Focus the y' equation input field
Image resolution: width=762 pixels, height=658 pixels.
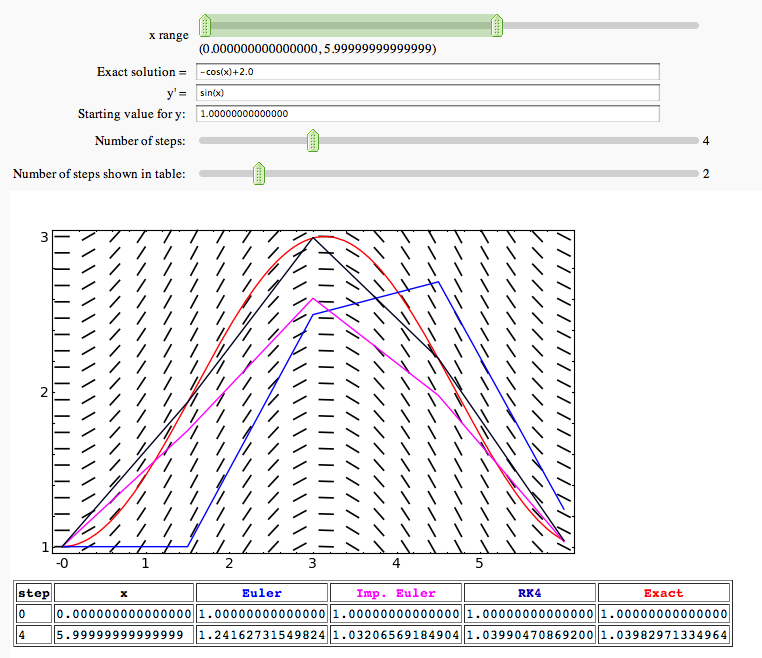click(x=428, y=93)
